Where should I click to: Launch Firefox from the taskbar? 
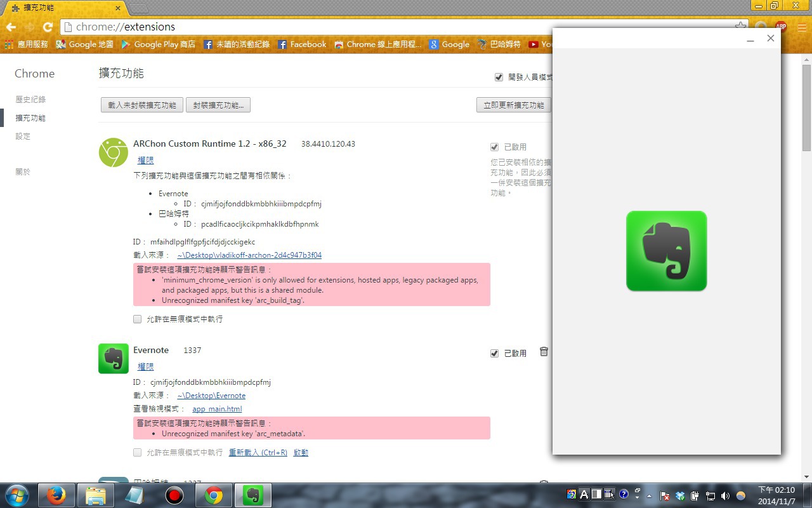[56, 495]
